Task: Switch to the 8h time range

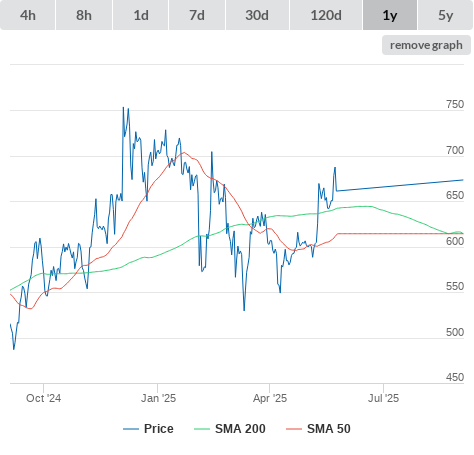Action: pos(84,15)
